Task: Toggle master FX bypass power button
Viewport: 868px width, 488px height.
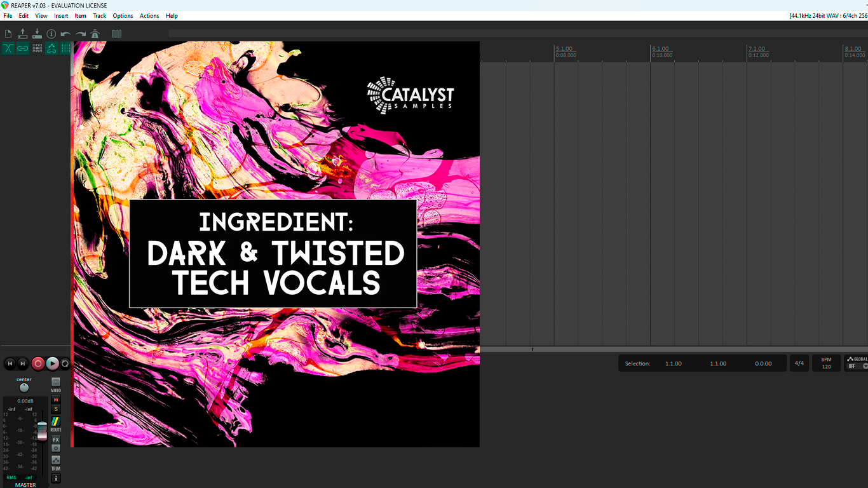Action: [x=56, y=448]
